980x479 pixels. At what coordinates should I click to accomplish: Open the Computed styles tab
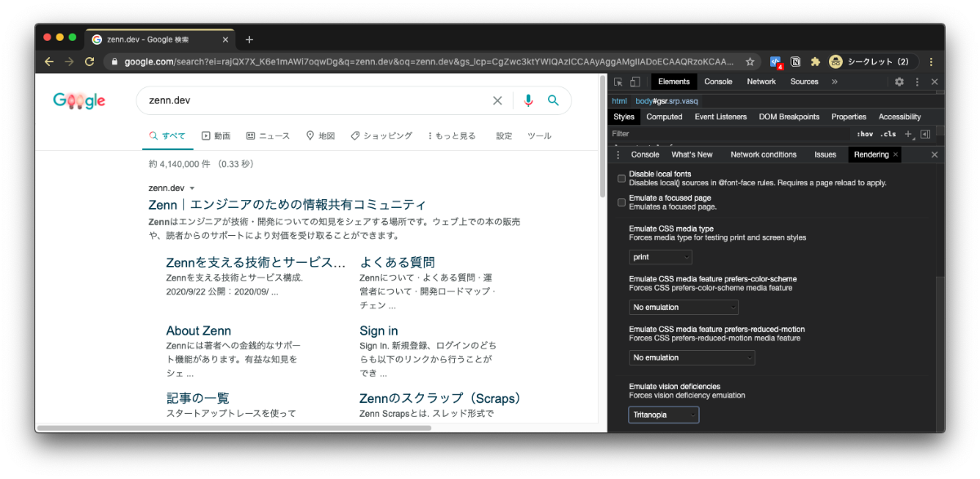pyautogui.click(x=664, y=117)
